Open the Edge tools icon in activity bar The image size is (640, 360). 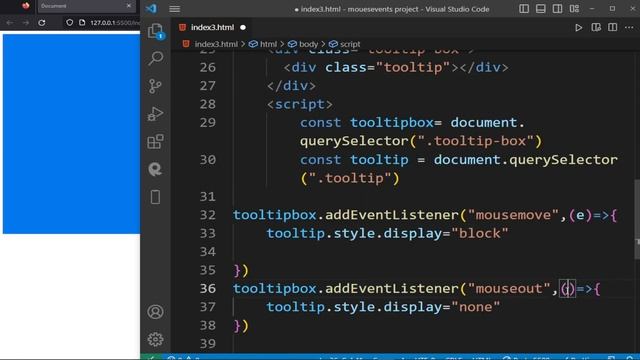155,169
